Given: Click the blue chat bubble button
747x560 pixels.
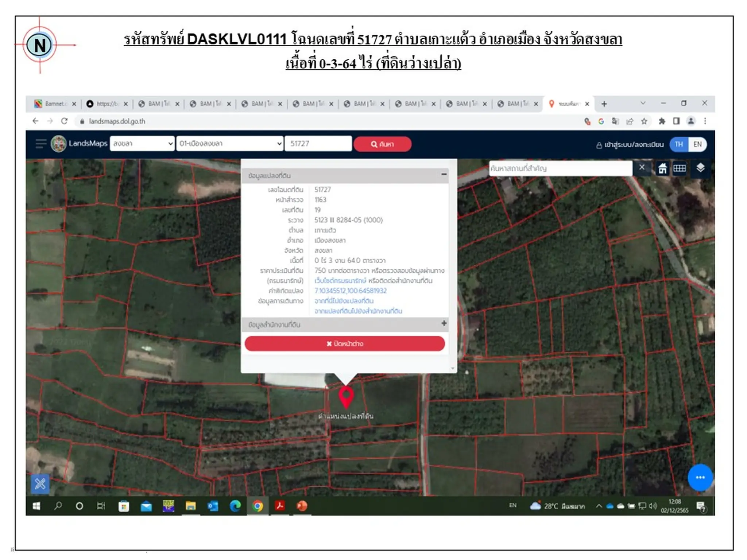Looking at the screenshot, I should click(x=700, y=477).
